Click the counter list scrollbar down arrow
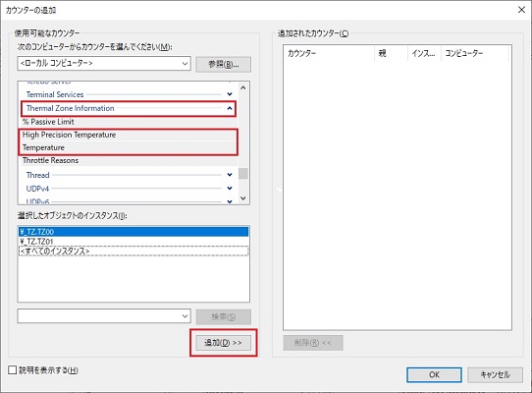The width and height of the screenshot is (532, 393). (x=243, y=198)
